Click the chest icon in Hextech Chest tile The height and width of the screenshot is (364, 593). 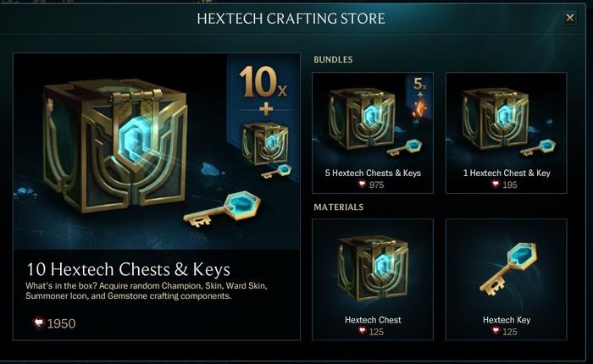[374, 268]
